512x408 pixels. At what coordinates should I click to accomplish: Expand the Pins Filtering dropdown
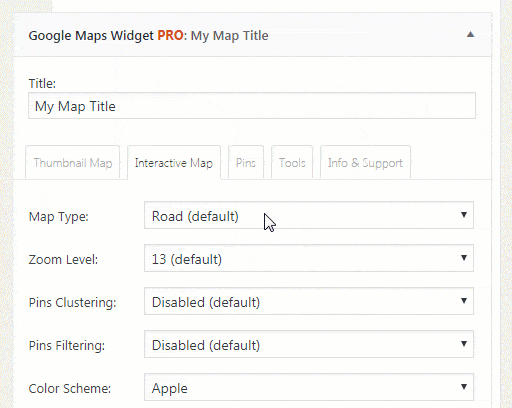pyautogui.click(x=309, y=344)
